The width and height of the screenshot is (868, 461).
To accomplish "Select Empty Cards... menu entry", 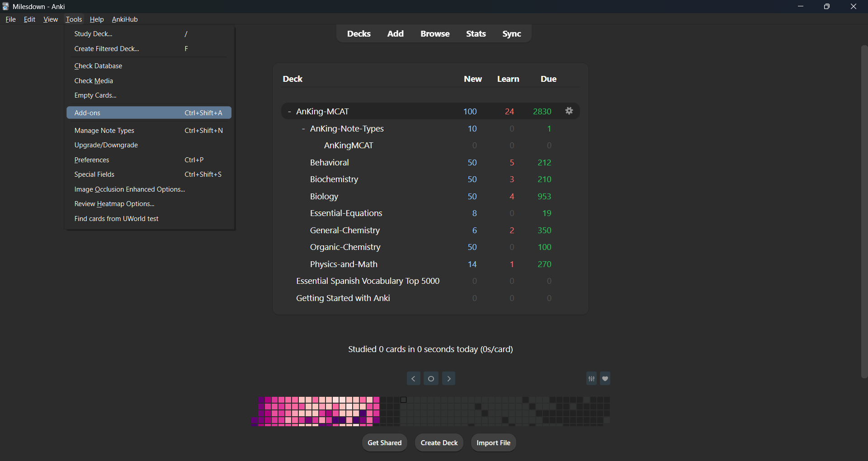I will (x=149, y=95).
